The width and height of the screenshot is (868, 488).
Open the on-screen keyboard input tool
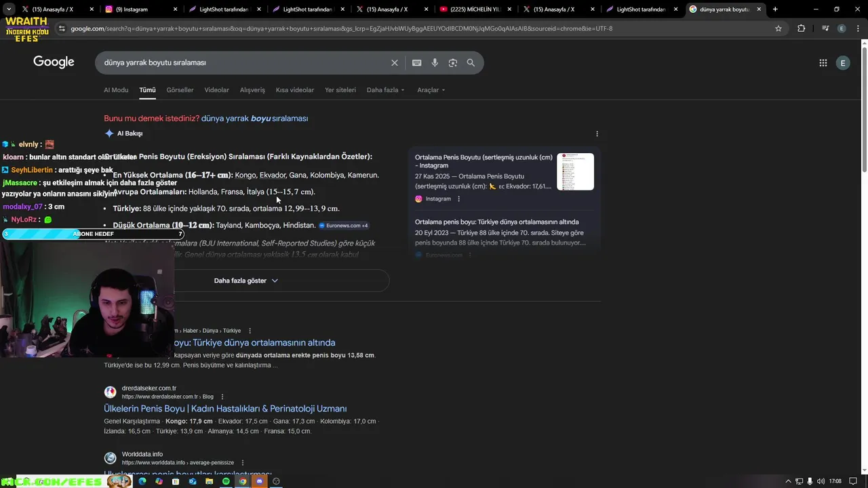[x=416, y=62]
